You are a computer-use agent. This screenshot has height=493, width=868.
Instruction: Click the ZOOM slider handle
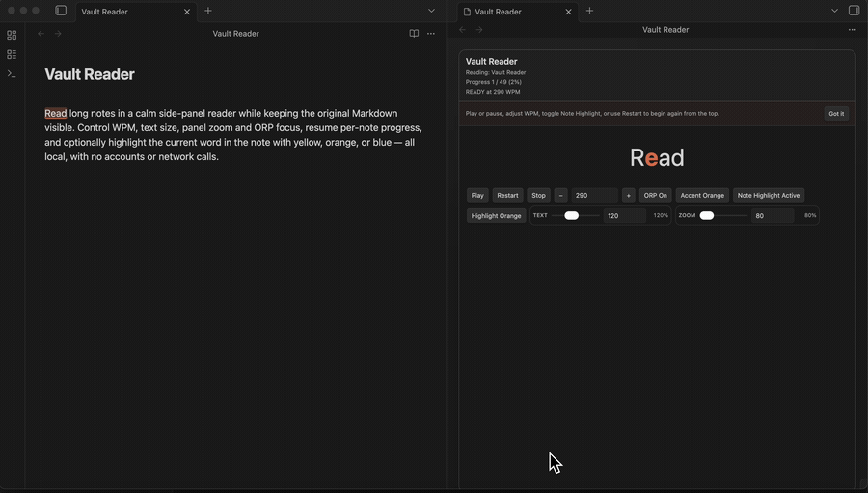click(706, 215)
